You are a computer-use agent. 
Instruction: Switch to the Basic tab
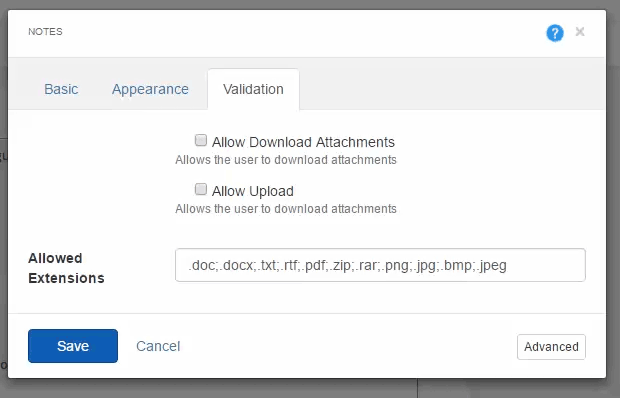pyautogui.click(x=61, y=89)
